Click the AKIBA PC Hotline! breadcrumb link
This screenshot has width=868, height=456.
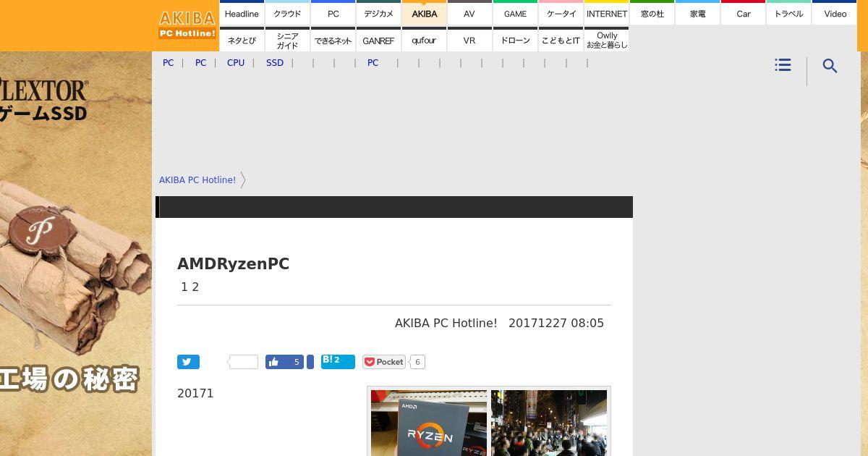point(197,180)
